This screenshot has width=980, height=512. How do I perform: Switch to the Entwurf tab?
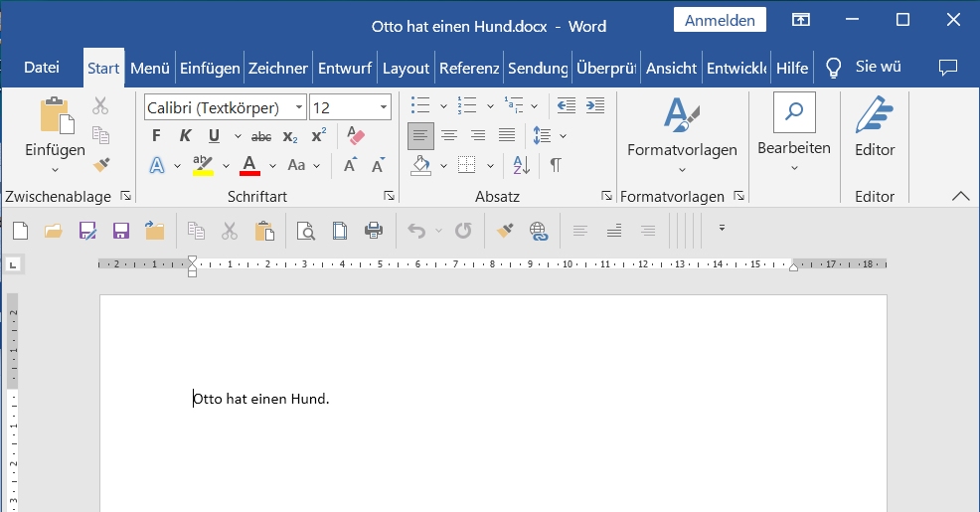(x=345, y=69)
